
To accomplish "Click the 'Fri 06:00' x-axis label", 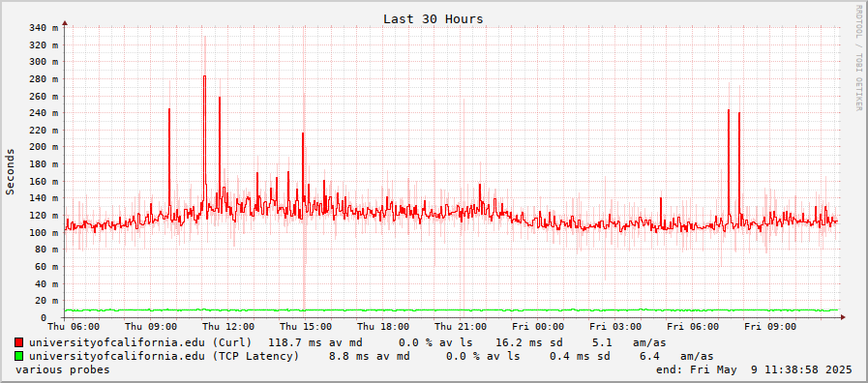I will pyautogui.click(x=693, y=327).
